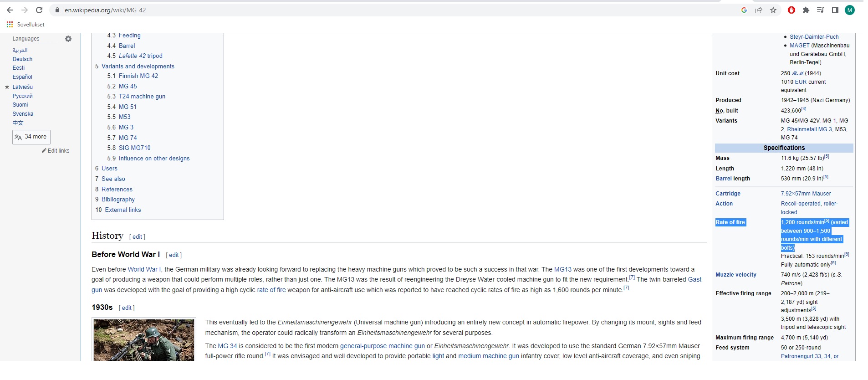The height and width of the screenshot is (380, 868).
Task: Click the address bar URL field
Action: pyautogui.click(x=392, y=10)
